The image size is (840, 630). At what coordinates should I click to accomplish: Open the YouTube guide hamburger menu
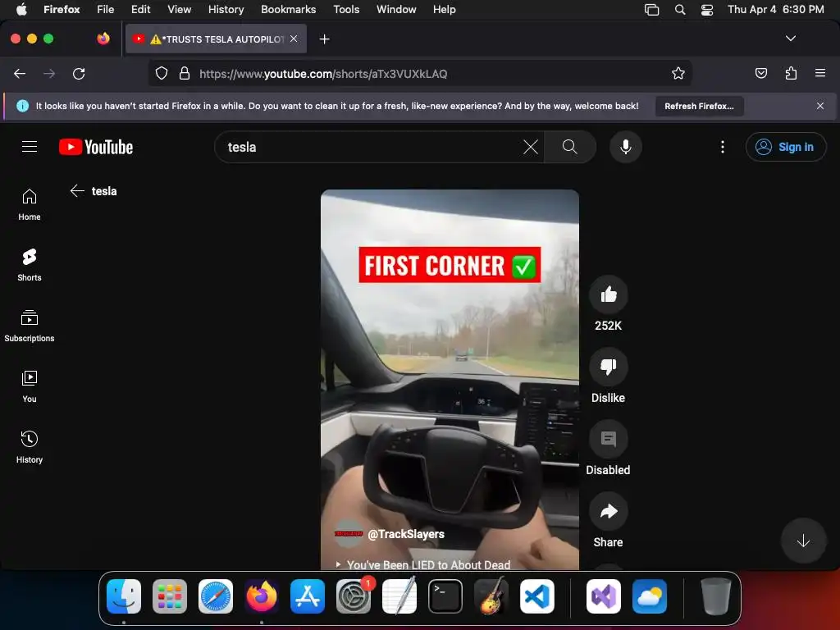point(30,146)
